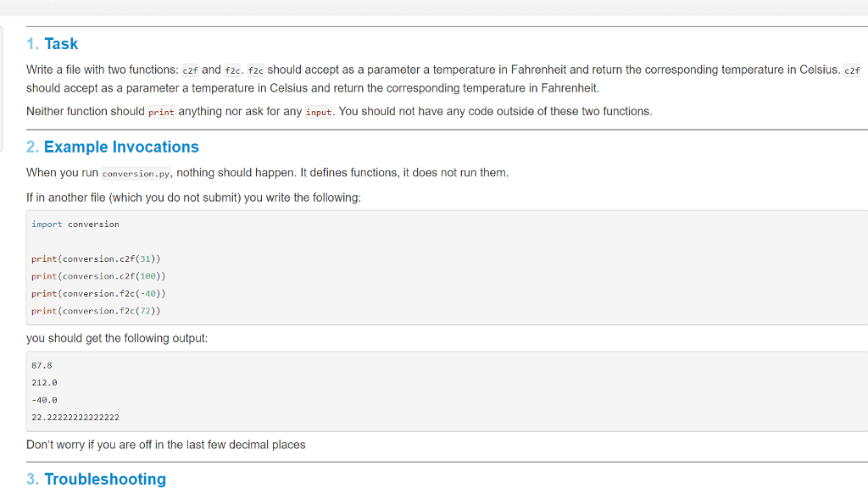Click the "If in another file" sentence

coord(193,197)
